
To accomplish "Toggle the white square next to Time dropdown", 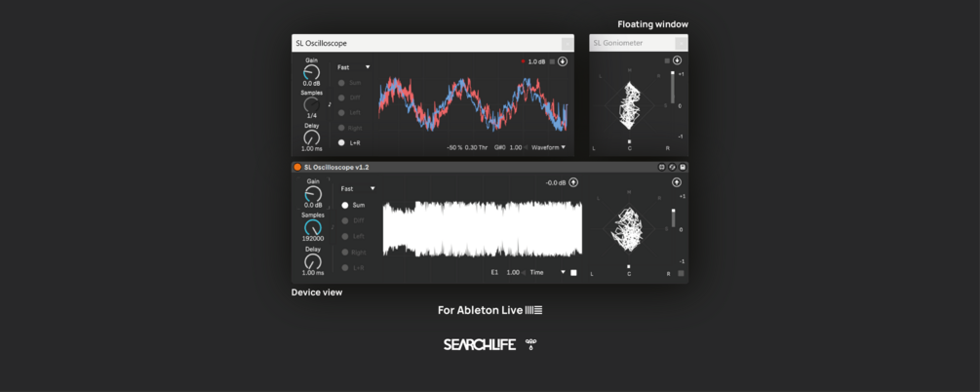I will pyautogui.click(x=573, y=273).
